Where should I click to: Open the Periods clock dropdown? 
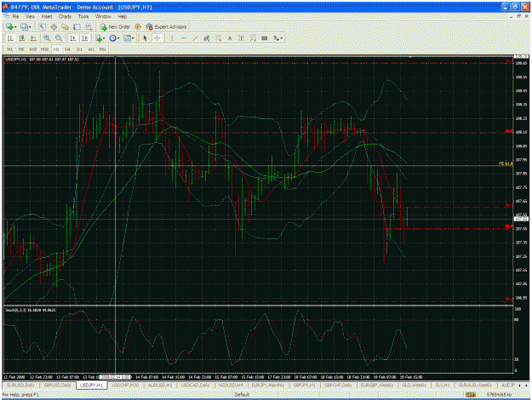[114, 38]
